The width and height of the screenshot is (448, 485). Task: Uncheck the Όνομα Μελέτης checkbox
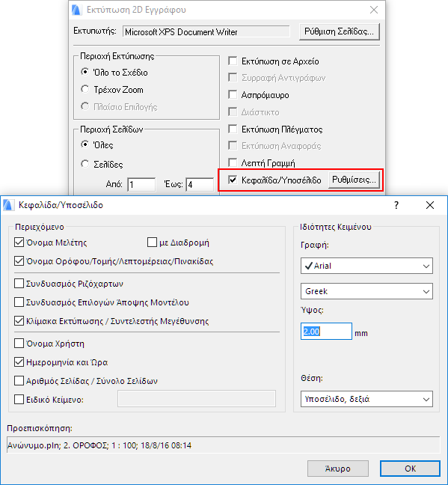point(19,242)
